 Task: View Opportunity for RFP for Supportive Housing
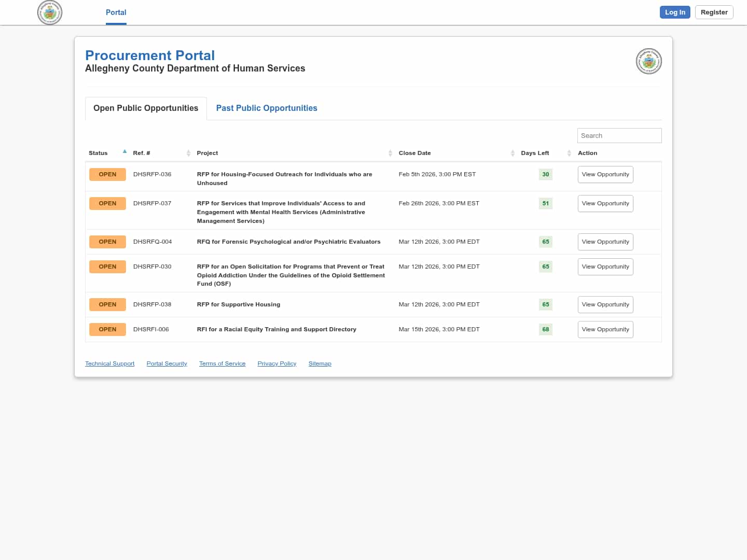click(605, 305)
